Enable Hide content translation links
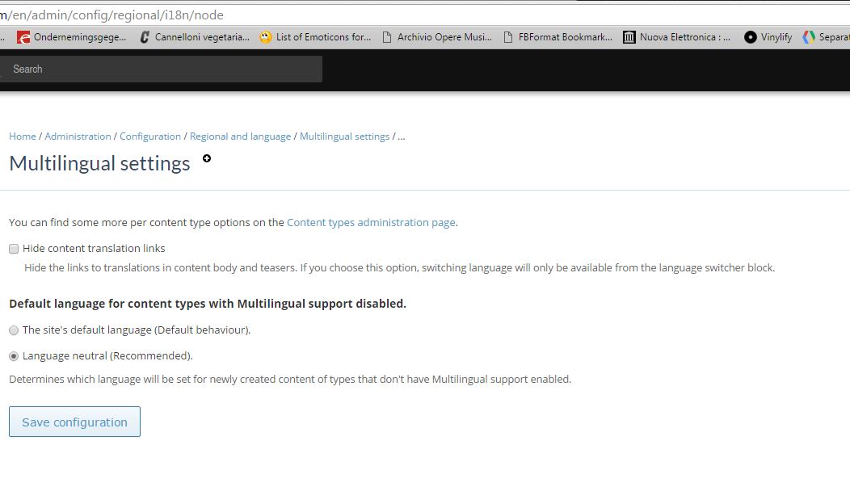850x504 pixels. pyautogui.click(x=13, y=248)
